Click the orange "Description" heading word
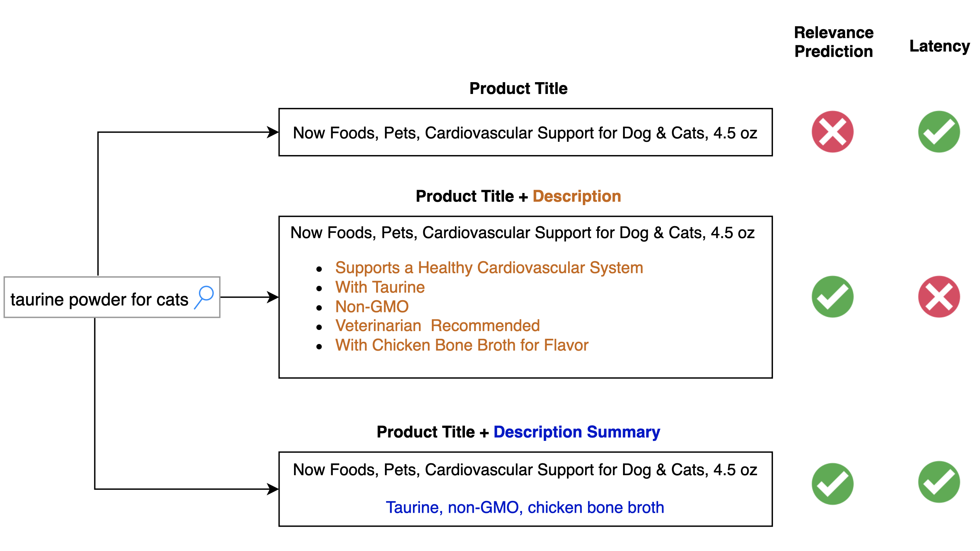The width and height of the screenshot is (980, 551). tap(576, 196)
